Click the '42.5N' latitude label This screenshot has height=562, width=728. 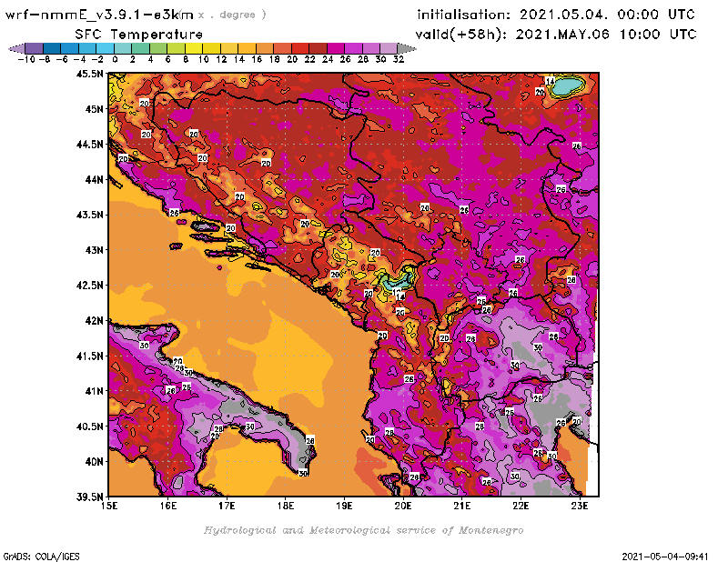90,286
